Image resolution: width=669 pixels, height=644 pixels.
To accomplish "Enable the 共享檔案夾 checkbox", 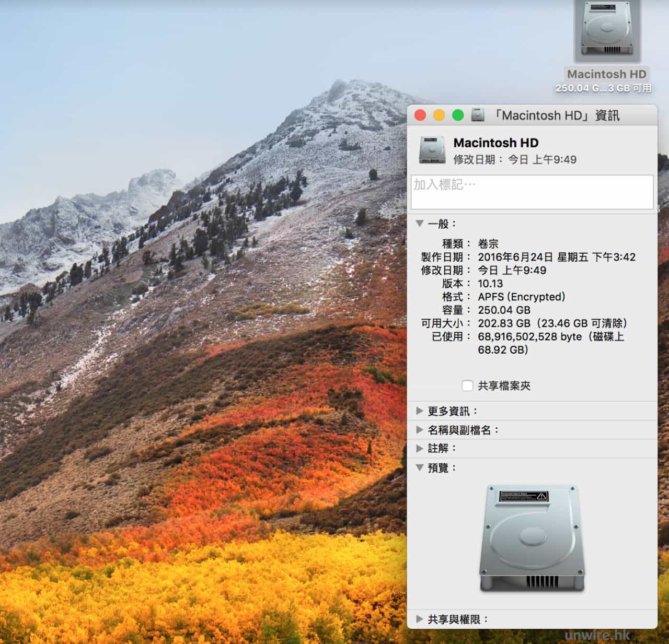I will click(x=467, y=386).
